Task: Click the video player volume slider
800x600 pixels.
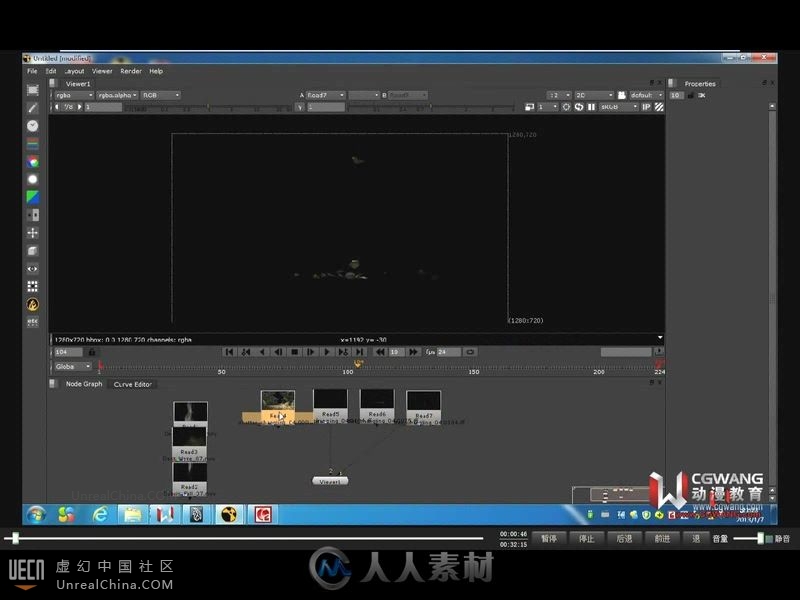Action: coord(748,538)
